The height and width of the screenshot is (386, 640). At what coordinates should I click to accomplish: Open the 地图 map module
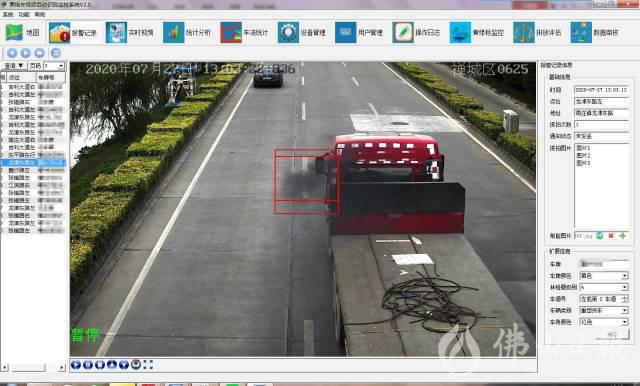(x=22, y=32)
